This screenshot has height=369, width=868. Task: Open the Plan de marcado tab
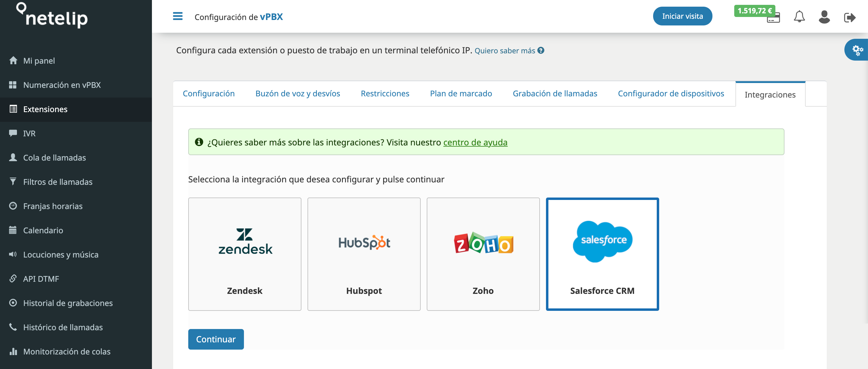461,93
